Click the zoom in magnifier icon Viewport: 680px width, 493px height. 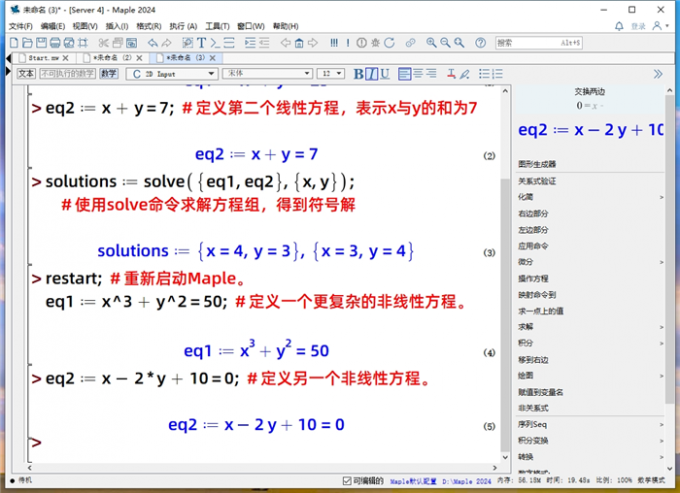[431, 43]
